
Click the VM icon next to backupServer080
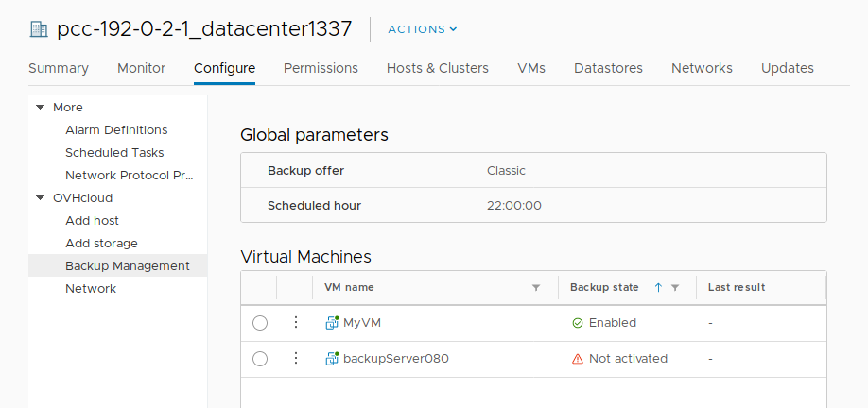pos(332,358)
